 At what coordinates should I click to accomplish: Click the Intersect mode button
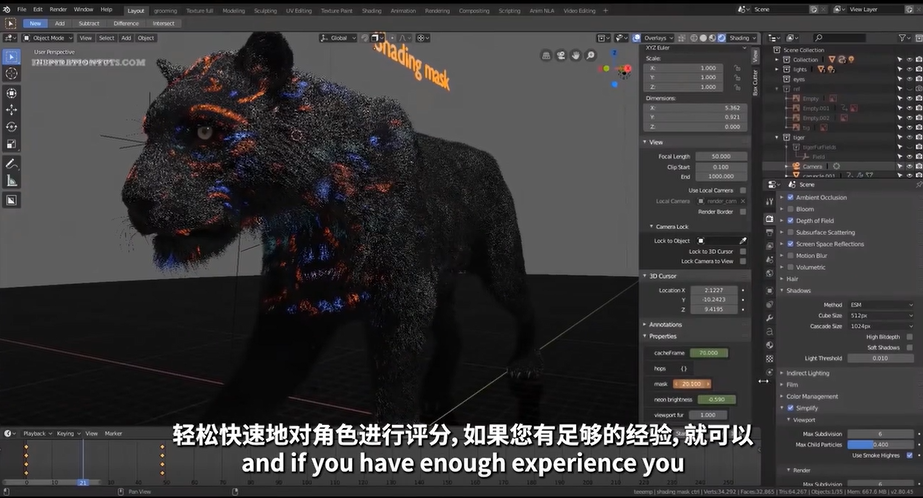pos(163,24)
